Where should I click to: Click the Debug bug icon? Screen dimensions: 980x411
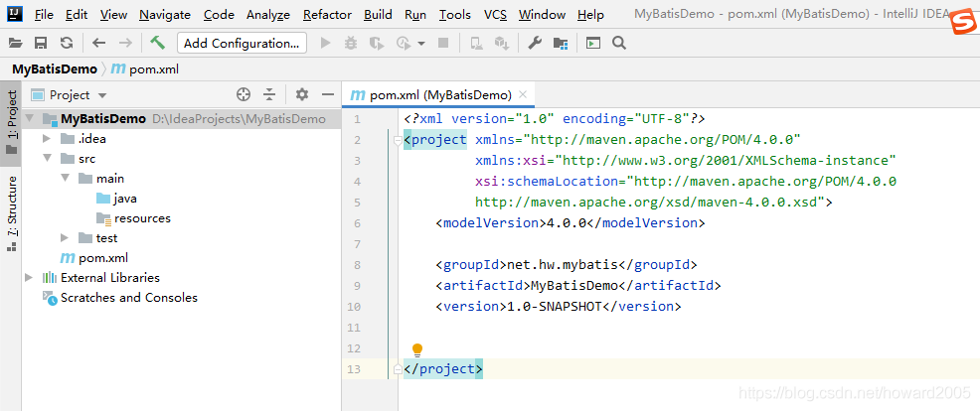point(351,43)
